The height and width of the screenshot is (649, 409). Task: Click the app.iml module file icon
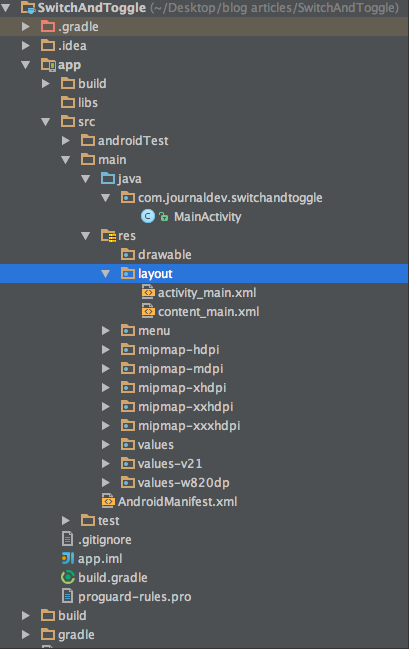click(x=68, y=558)
